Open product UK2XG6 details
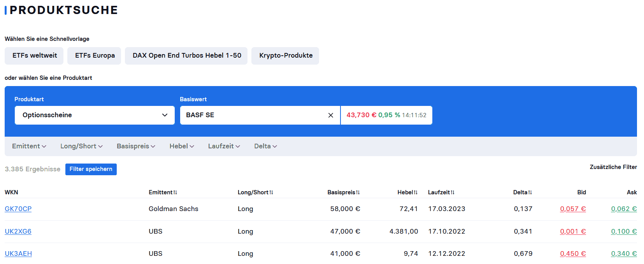Viewport: 644px width, 264px height. pyautogui.click(x=18, y=232)
